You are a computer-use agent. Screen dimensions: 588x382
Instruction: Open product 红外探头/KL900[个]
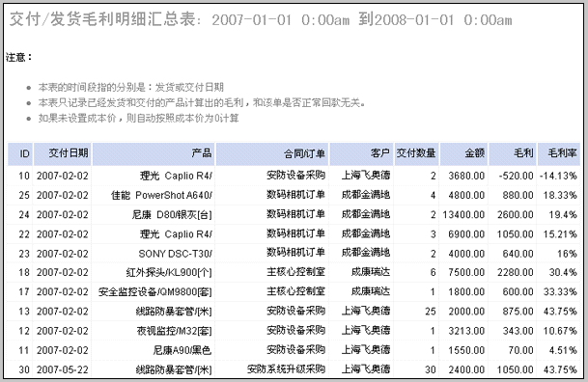click(x=169, y=272)
